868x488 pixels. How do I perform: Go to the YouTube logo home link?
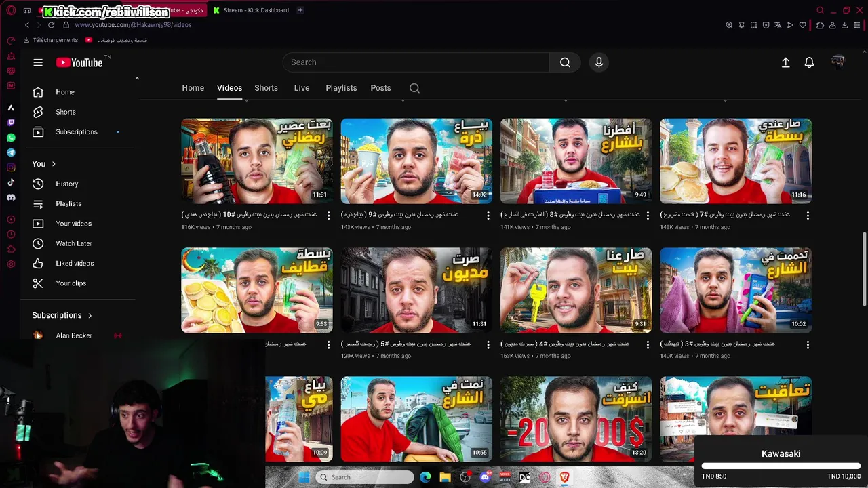tap(79, 62)
